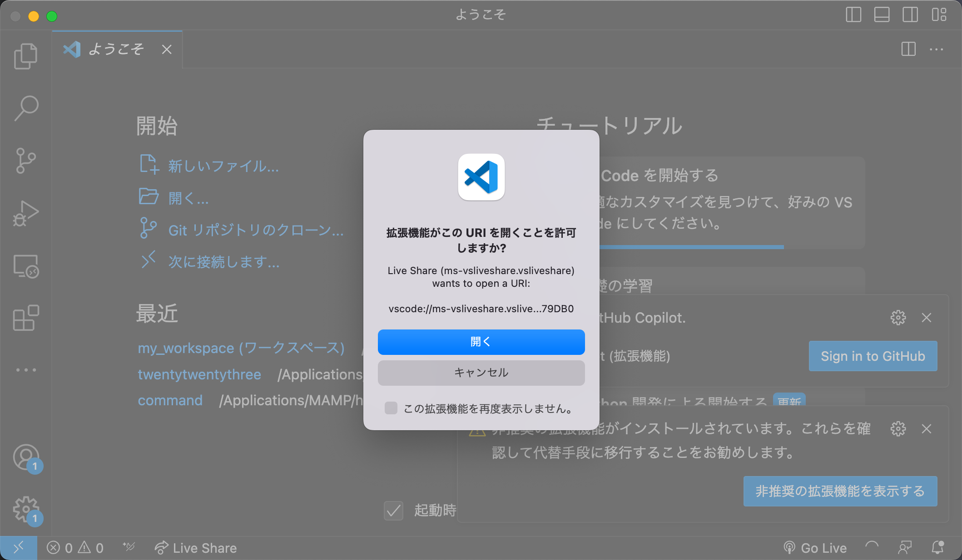Click Sign in to GitHub button
Image resolution: width=962 pixels, height=560 pixels.
coord(873,356)
